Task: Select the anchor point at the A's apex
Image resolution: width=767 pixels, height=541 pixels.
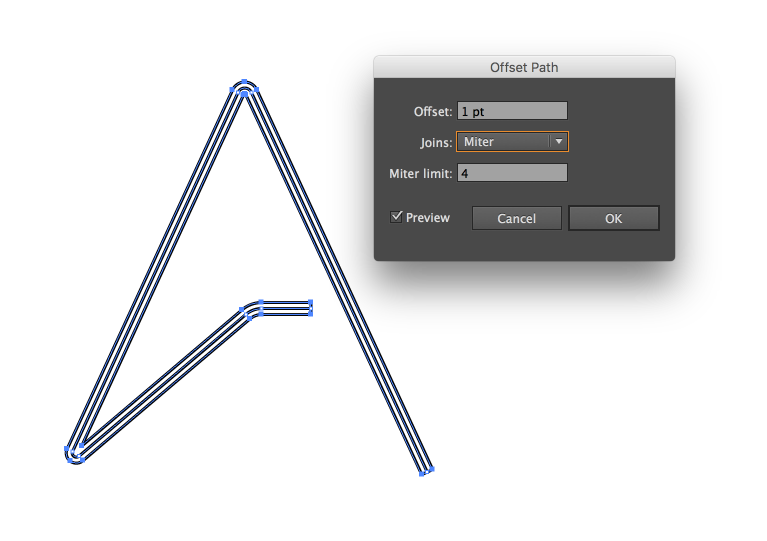Action: [244, 82]
